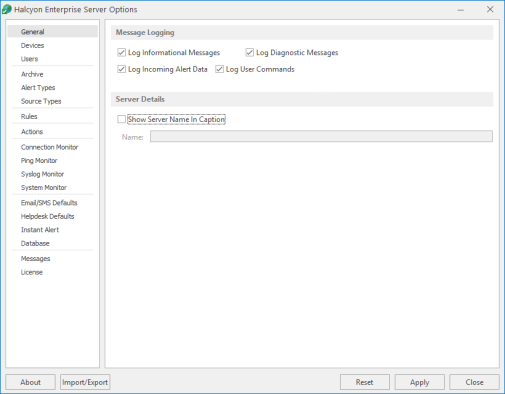
Task: Switch to the Actions page
Action: (32, 132)
